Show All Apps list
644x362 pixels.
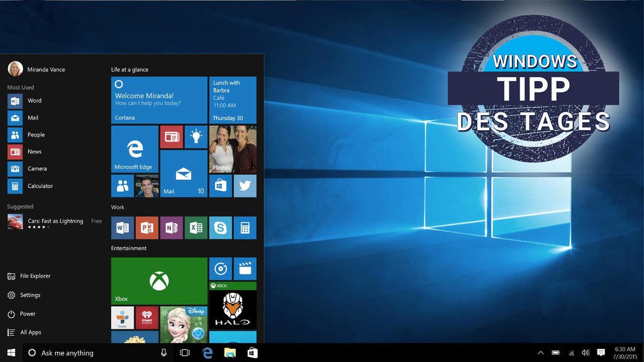tap(25, 332)
